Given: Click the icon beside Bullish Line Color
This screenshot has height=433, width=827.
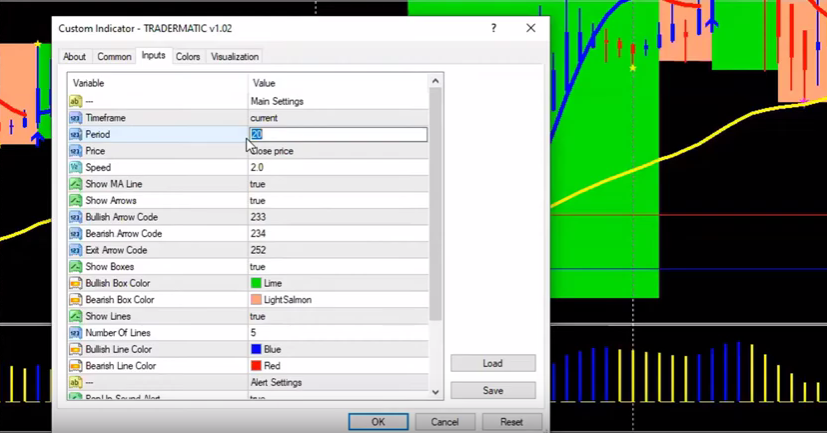Looking at the screenshot, I should click(x=75, y=349).
